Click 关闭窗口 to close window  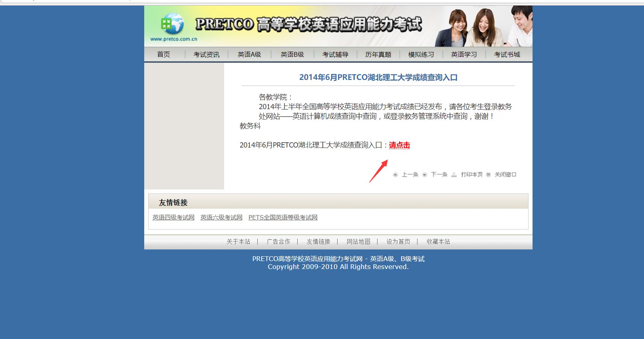[x=505, y=175]
